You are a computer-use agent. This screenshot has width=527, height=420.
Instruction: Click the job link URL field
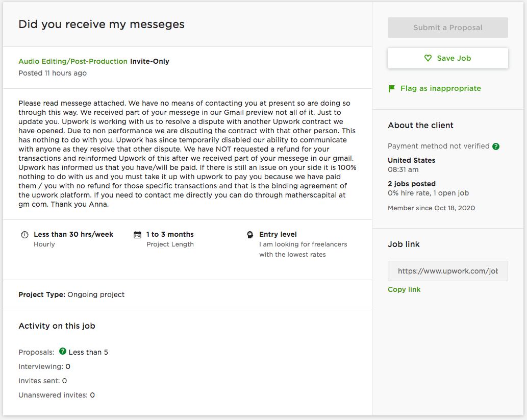[448, 271]
